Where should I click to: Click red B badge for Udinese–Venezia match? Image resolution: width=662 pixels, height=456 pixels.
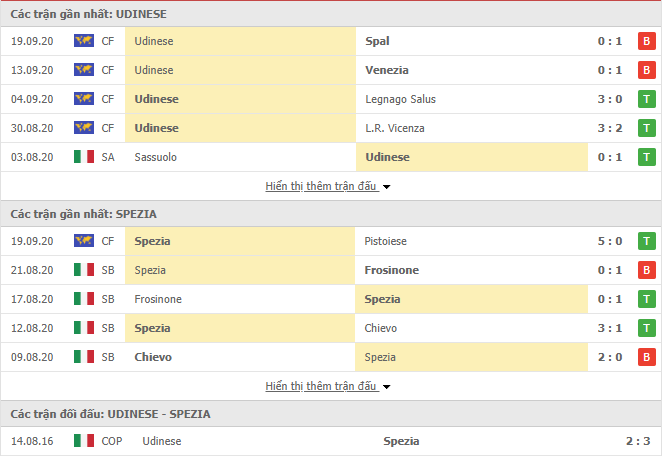coord(646,70)
